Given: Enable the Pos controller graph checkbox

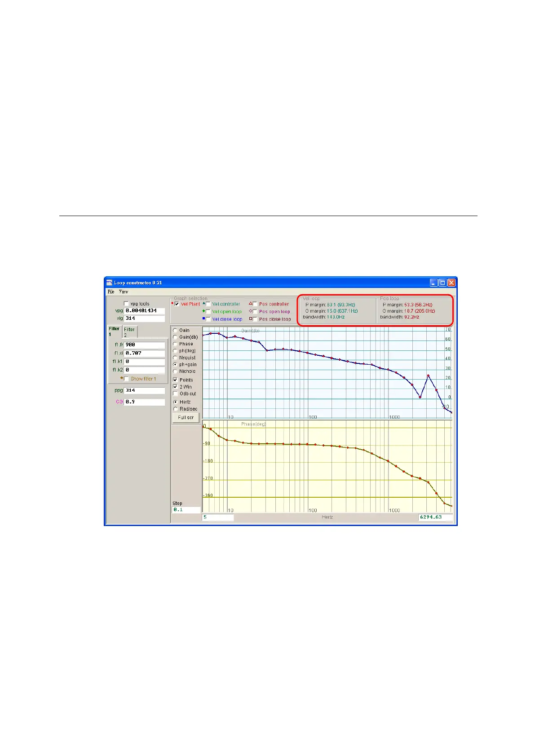Looking at the screenshot, I should coord(255,304).
